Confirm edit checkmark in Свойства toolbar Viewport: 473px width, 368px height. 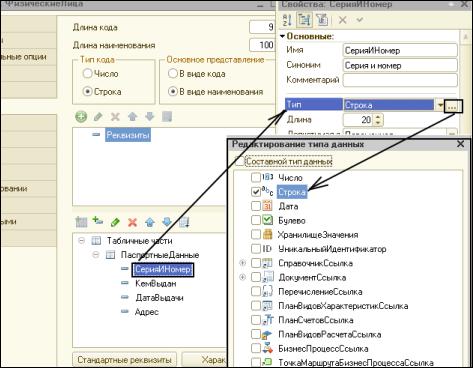click(x=360, y=20)
